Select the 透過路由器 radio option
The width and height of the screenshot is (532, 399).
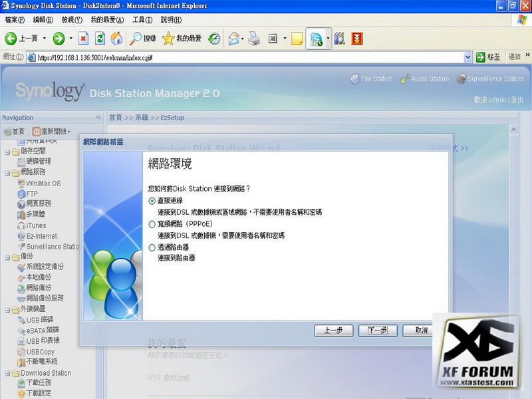152,247
